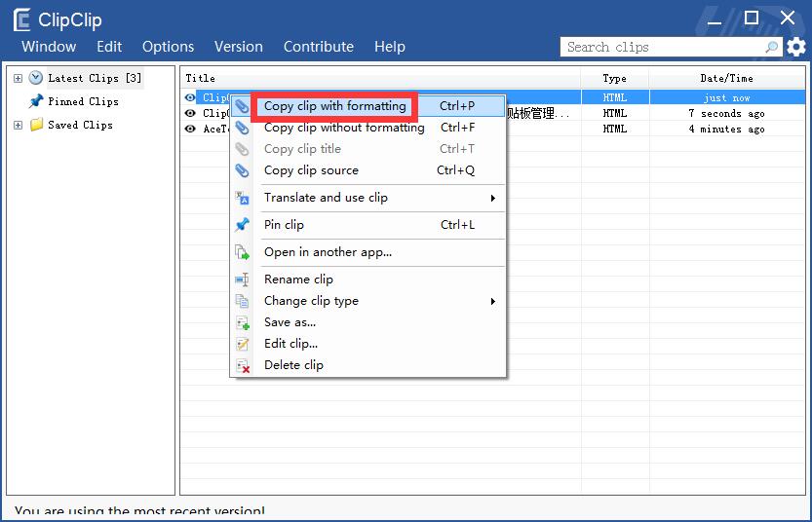Choose Copy clip with formatting
This screenshot has width=812, height=522.
click(334, 106)
